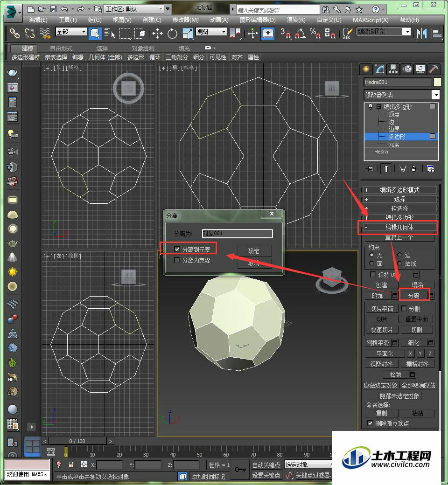Toggle 删除孤立顶点 checkbox
This screenshot has height=485, width=448.
pyautogui.click(x=370, y=423)
